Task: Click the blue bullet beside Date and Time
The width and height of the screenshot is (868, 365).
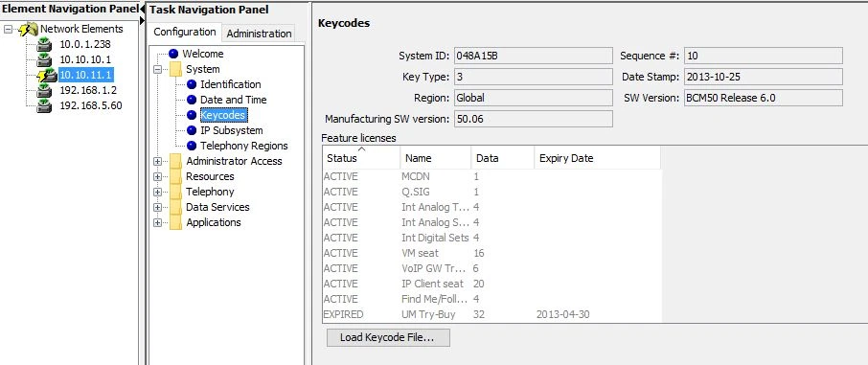Action: (x=192, y=100)
